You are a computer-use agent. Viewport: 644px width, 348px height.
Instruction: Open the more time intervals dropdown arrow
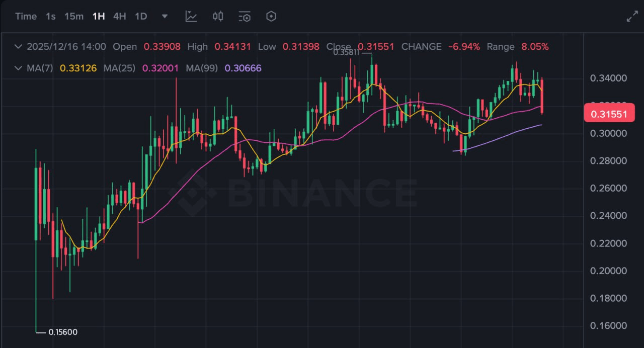165,16
